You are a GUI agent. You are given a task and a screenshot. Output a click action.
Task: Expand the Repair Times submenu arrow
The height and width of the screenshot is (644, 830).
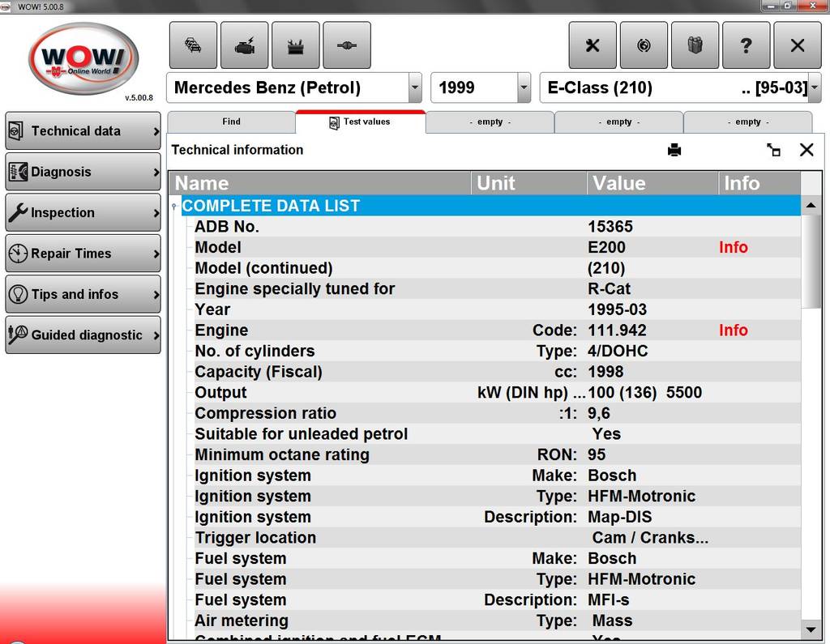tap(156, 254)
